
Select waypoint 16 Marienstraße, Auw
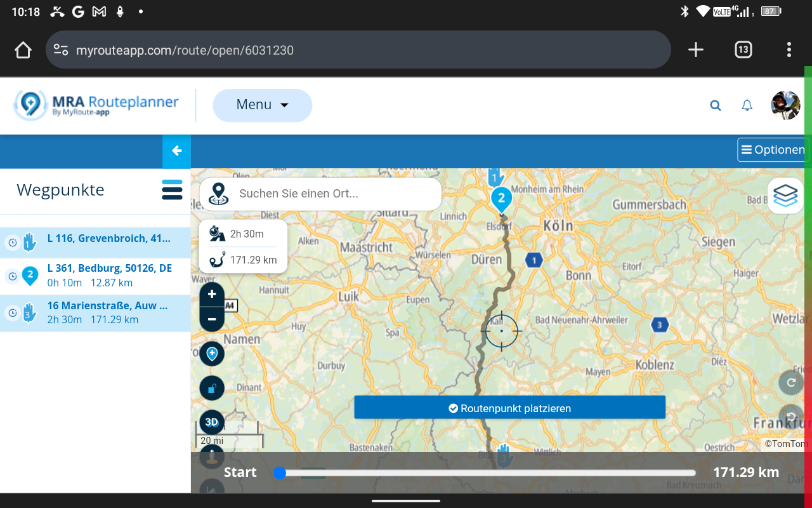pyautogui.click(x=95, y=313)
